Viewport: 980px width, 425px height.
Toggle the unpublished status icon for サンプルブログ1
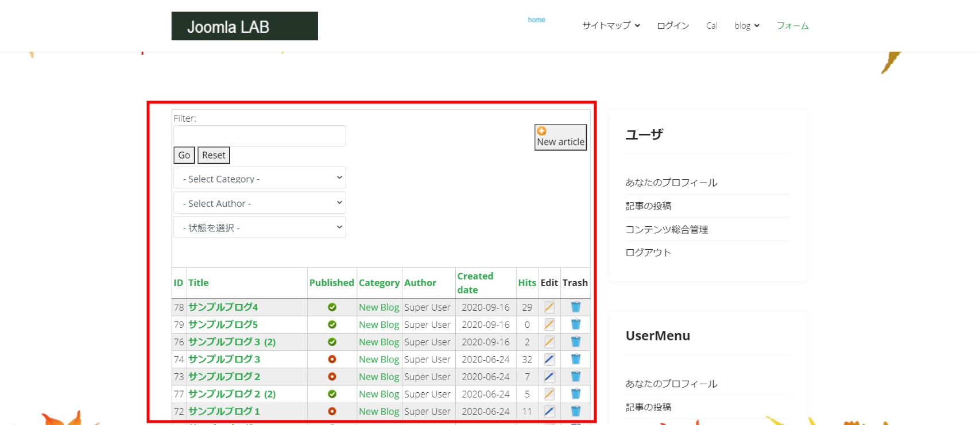click(x=332, y=411)
